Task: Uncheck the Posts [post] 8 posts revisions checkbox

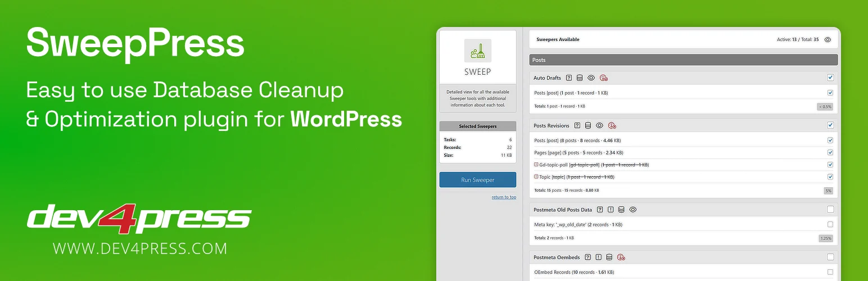Action: (x=830, y=140)
